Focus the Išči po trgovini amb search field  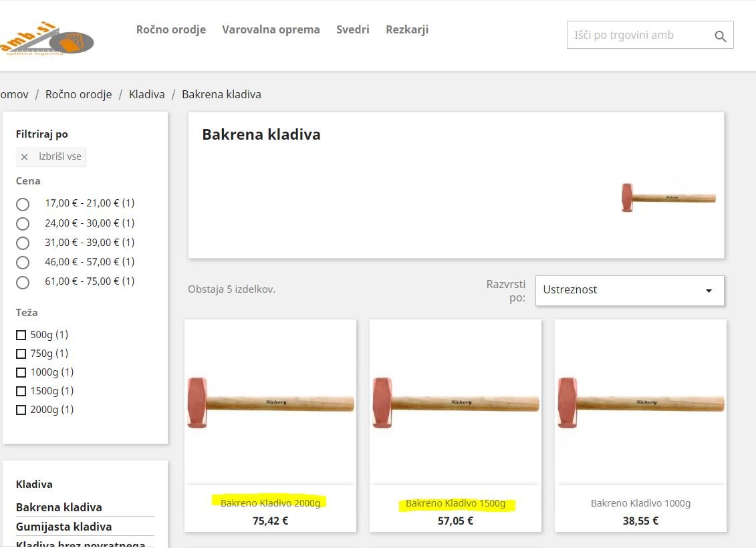click(x=650, y=35)
